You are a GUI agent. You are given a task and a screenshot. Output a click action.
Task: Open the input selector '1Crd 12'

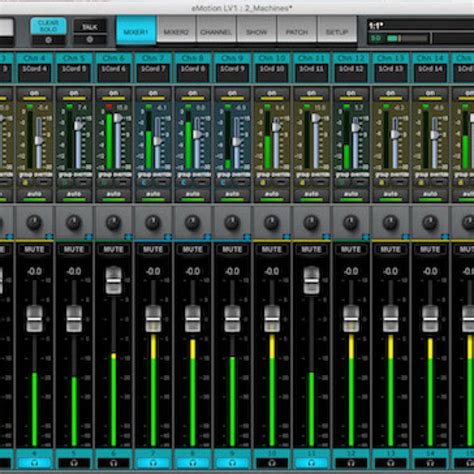(351, 73)
